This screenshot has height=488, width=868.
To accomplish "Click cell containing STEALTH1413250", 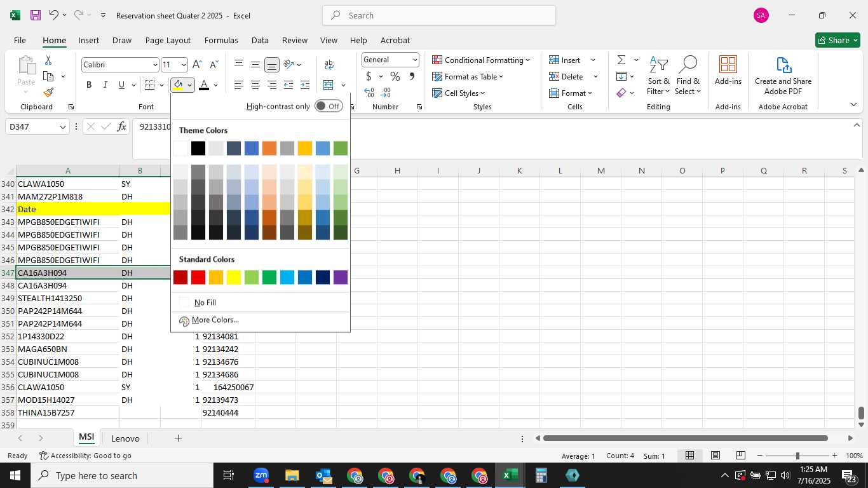I will (68, 298).
